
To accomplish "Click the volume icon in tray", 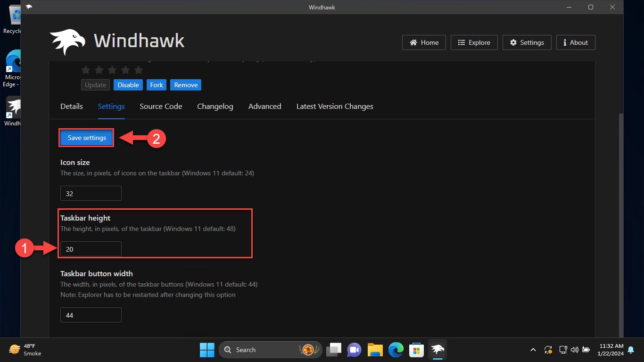I will pos(574,350).
